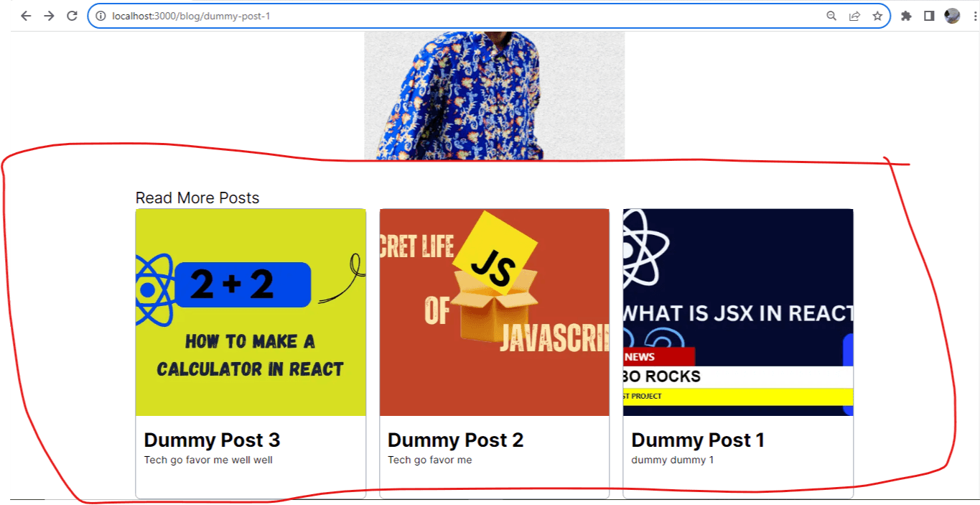The image size is (980, 505).
Task: Click the Secret Life of JavaScript thumbnail
Action: pos(494,312)
